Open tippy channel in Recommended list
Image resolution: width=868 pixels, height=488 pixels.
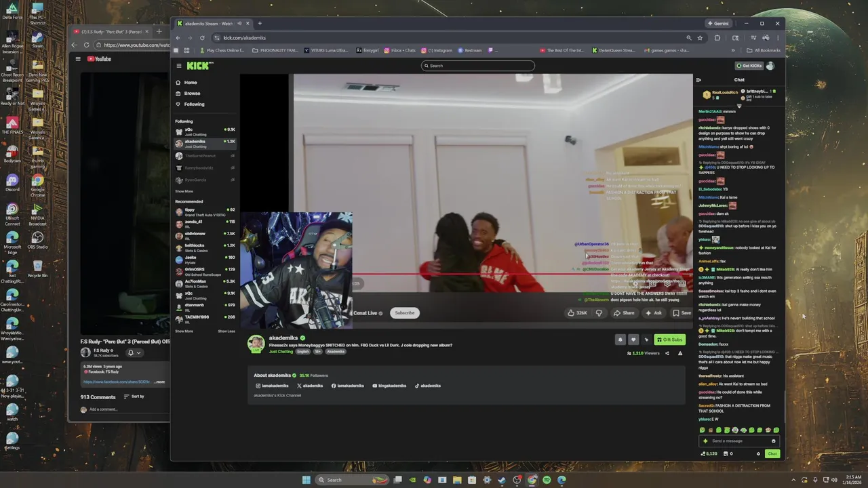(205, 211)
